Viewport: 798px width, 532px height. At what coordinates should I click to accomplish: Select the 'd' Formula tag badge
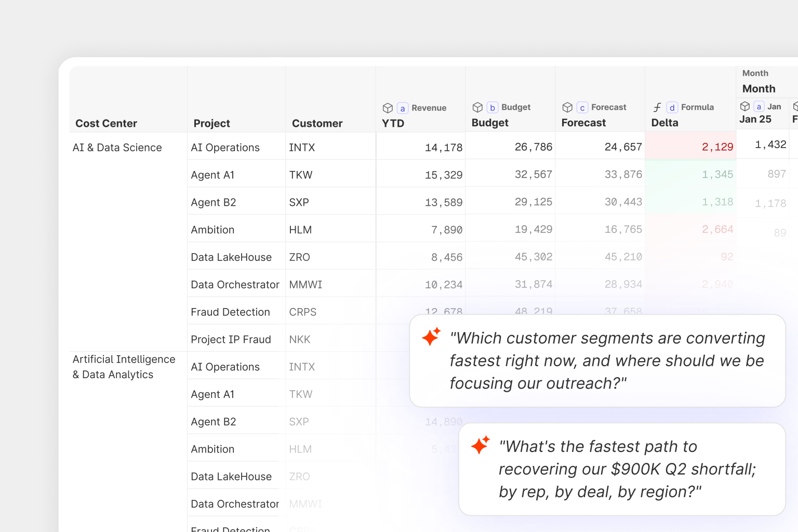pyautogui.click(x=672, y=108)
